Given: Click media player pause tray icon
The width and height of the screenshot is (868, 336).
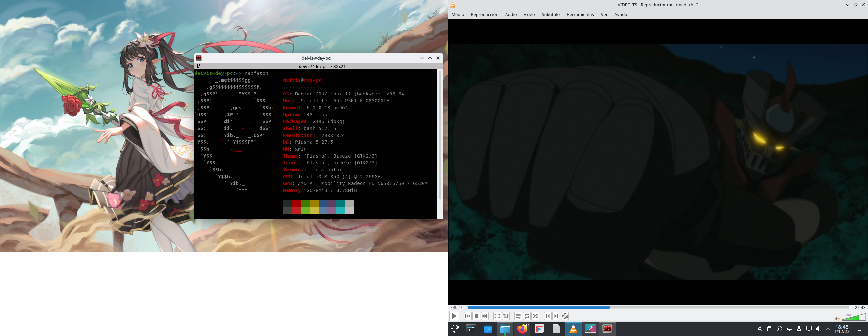Looking at the screenshot, I should click(x=779, y=329).
